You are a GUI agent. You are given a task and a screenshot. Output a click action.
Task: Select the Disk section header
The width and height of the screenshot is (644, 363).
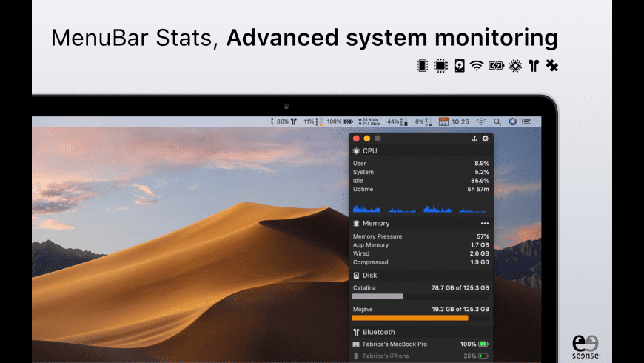click(421, 276)
